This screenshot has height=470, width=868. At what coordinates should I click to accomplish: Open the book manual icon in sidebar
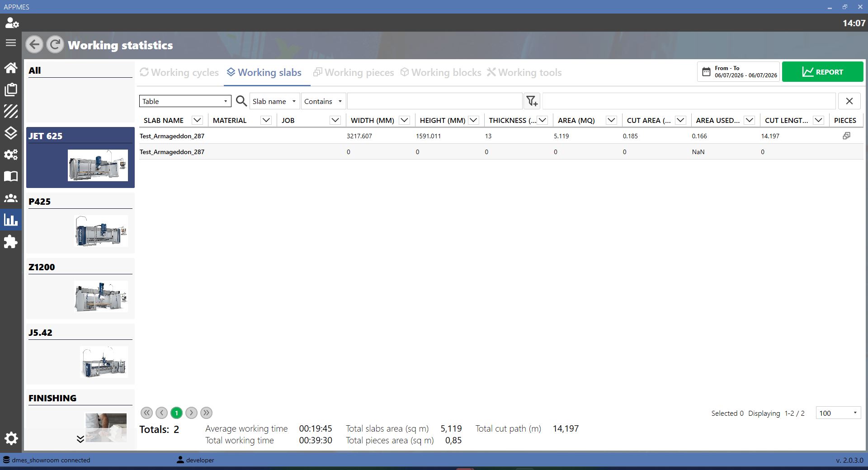coord(11,176)
